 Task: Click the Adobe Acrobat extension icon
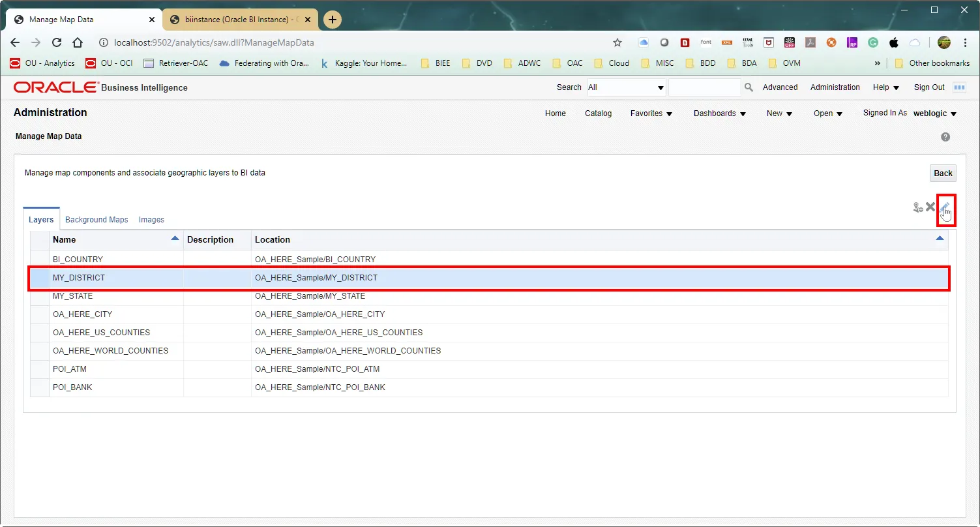click(810, 42)
